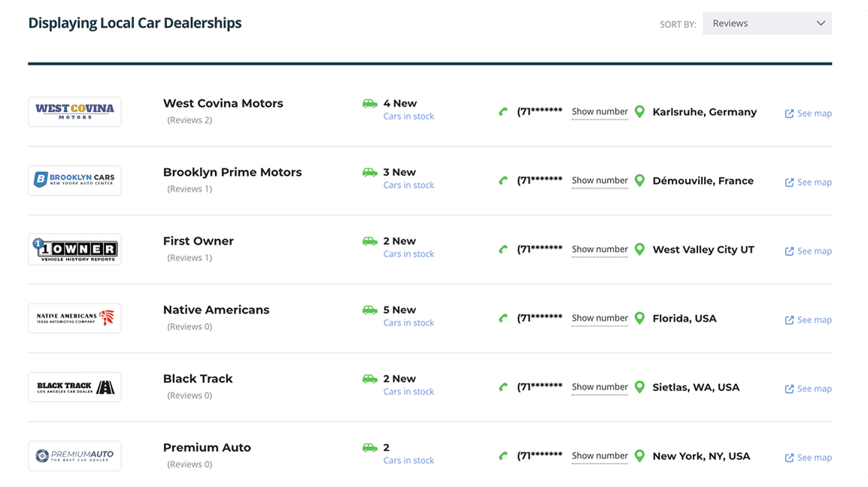The width and height of the screenshot is (868, 487).
Task: Click the location pin next to New York, NY, USA
Action: tap(639, 455)
